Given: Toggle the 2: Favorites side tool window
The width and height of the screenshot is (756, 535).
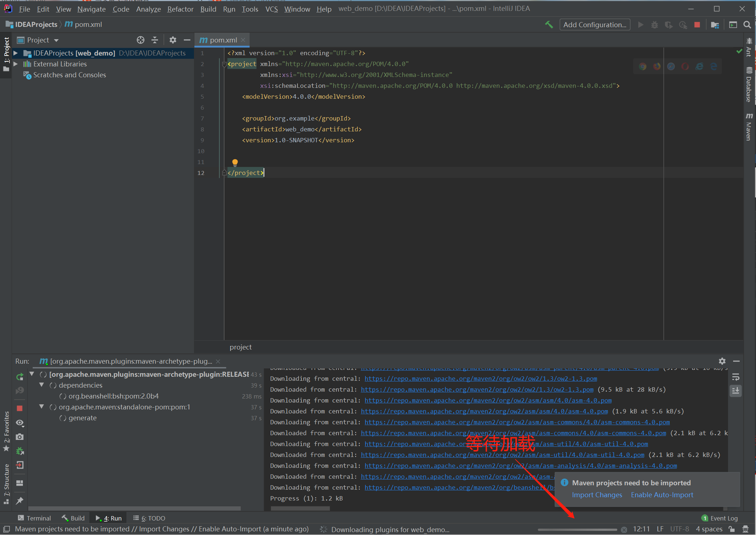Looking at the screenshot, I should pos(6,431).
